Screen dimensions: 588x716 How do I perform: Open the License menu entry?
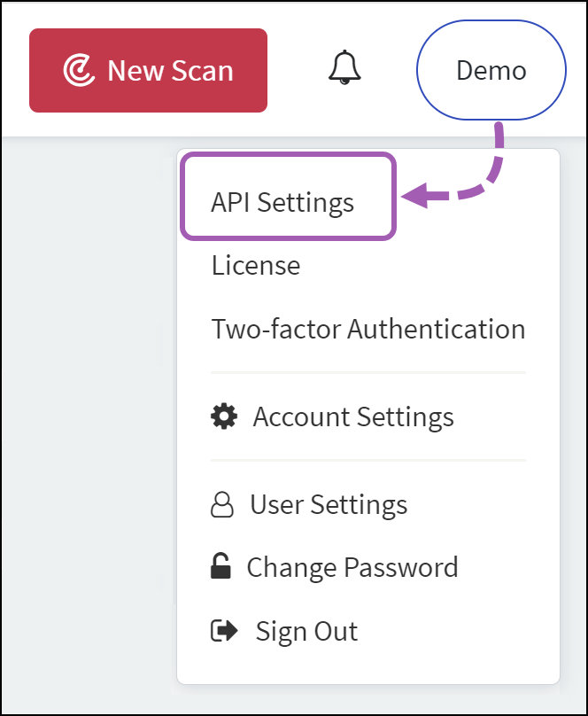click(256, 265)
